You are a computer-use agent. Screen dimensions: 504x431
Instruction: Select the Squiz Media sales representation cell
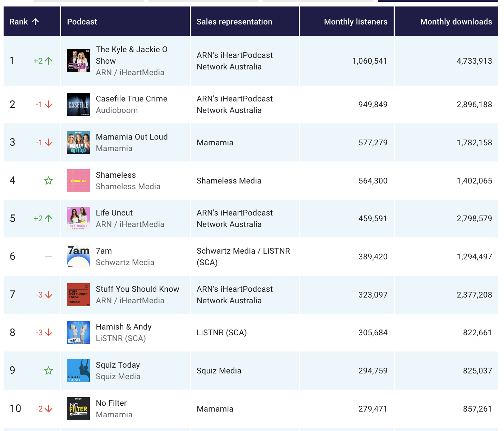[245, 371]
